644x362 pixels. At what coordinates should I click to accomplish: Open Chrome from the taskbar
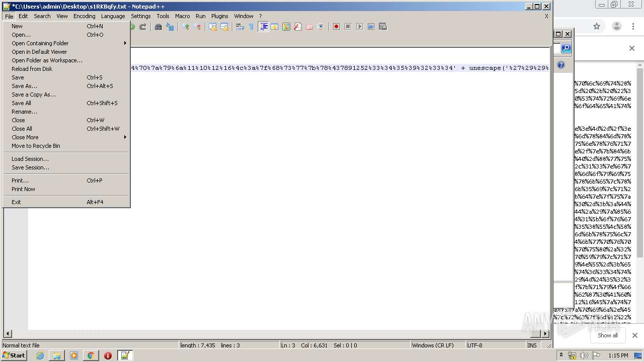[91, 355]
